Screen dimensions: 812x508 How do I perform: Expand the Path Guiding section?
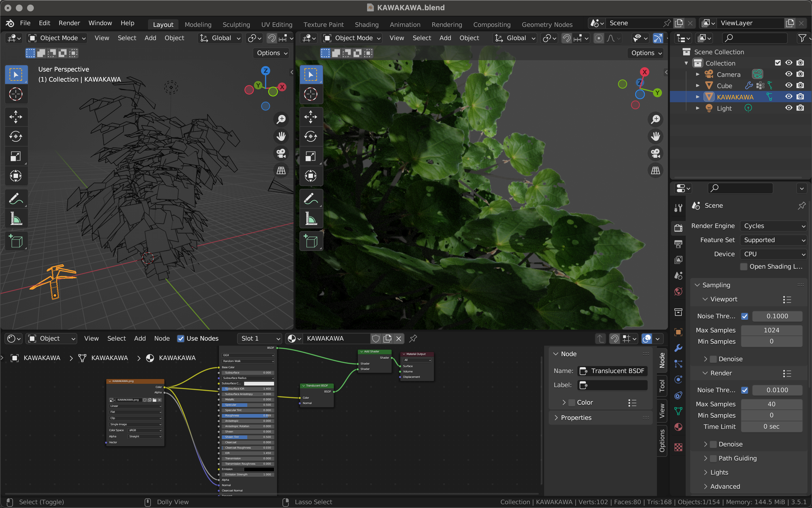(705, 458)
